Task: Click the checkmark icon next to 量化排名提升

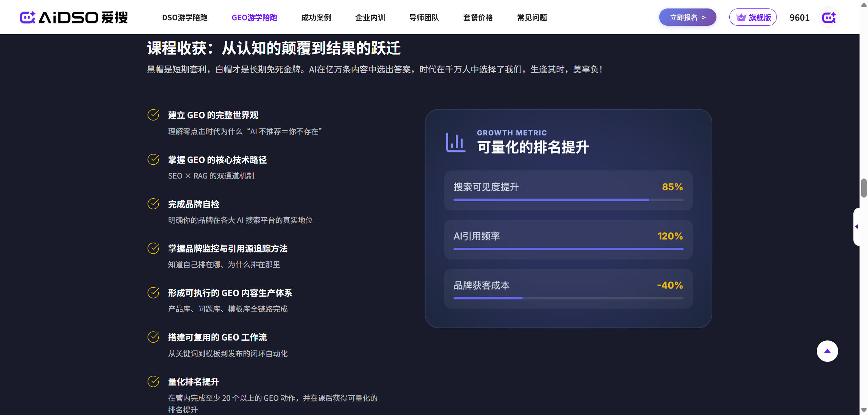Action: point(153,381)
